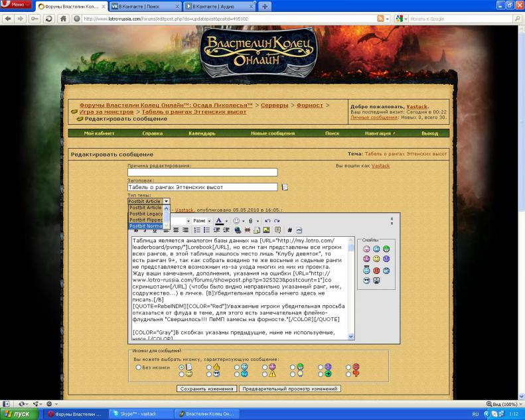
Task: Right-align text in the editor
Action: tap(185, 230)
